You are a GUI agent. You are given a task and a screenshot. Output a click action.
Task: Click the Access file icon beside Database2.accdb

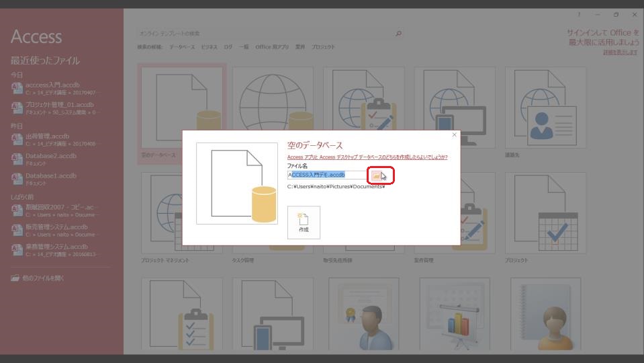17,159
